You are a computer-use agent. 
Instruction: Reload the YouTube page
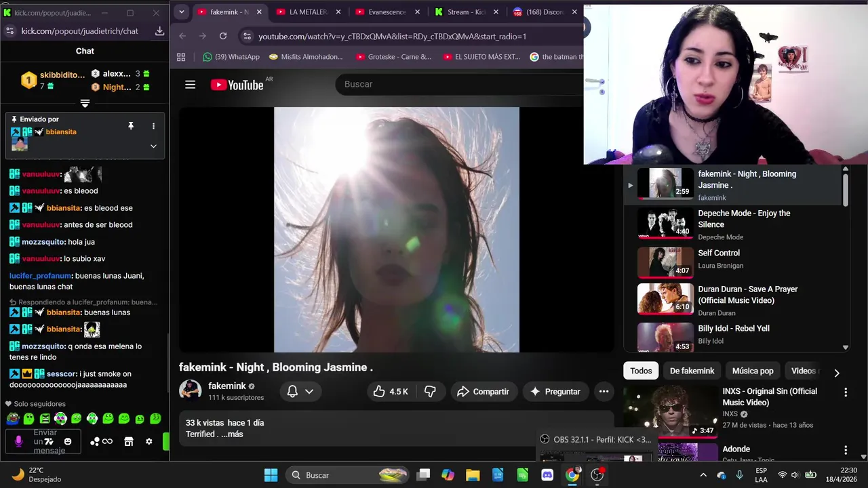tap(223, 36)
